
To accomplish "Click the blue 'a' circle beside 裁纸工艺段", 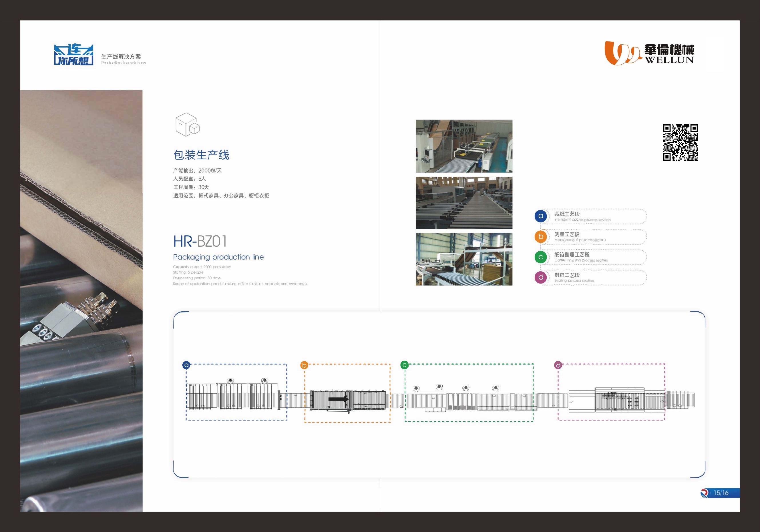I will coord(540,216).
